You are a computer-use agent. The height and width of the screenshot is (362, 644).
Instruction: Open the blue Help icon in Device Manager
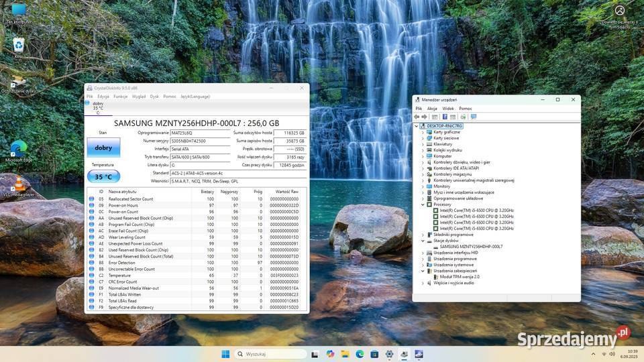[445, 117]
